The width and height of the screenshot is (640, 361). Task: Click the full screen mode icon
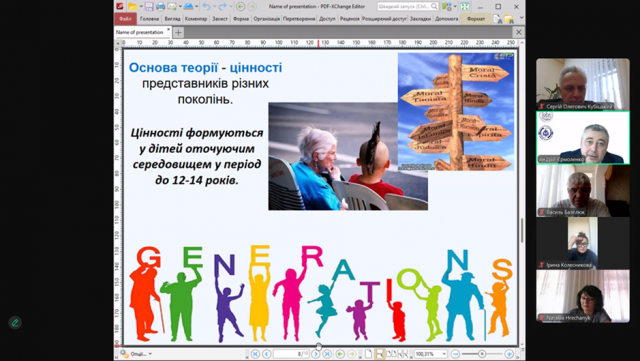[465, 7]
